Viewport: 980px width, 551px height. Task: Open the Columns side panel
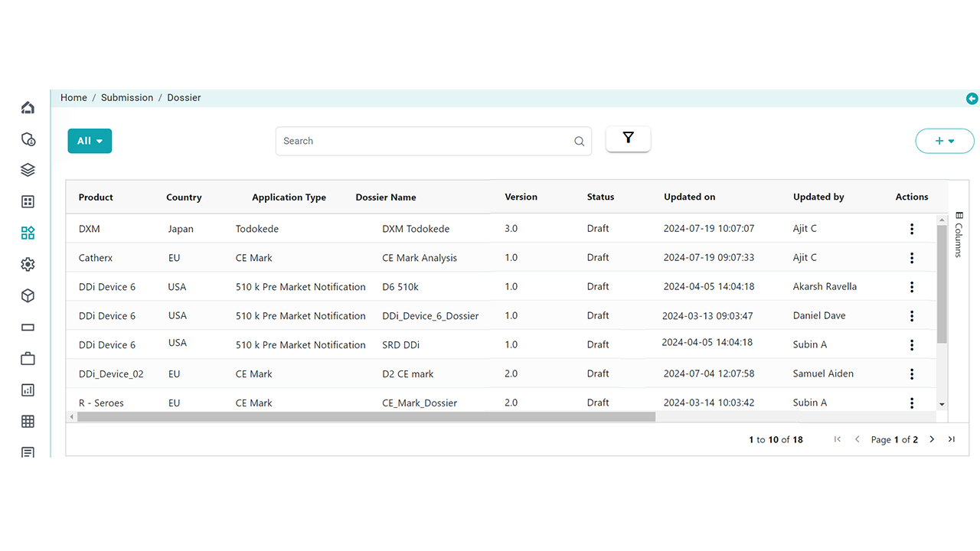tap(958, 234)
